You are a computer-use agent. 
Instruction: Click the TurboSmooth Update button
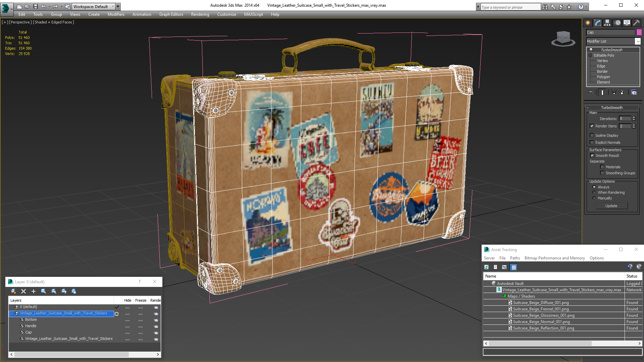(x=611, y=206)
